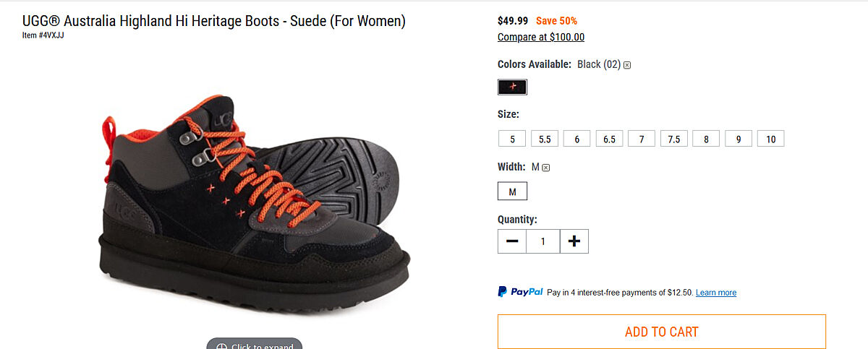This screenshot has height=349, width=868.
Task: Select size 8
Action: click(x=706, y=139)
